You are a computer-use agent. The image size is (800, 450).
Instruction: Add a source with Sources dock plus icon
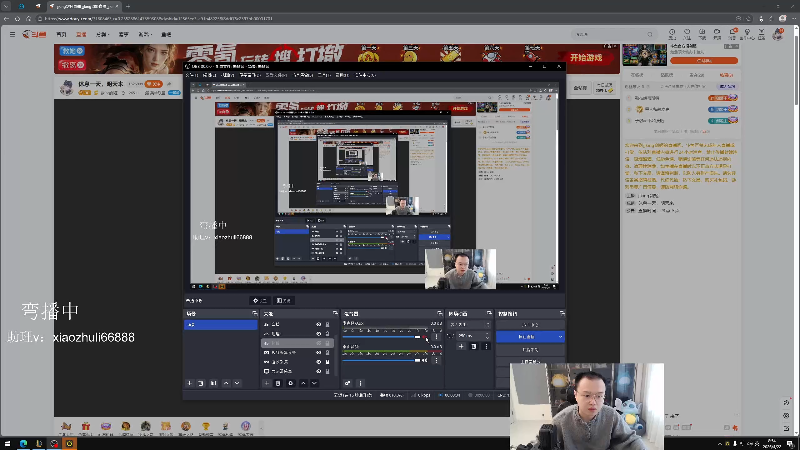(x=266, y=383)
